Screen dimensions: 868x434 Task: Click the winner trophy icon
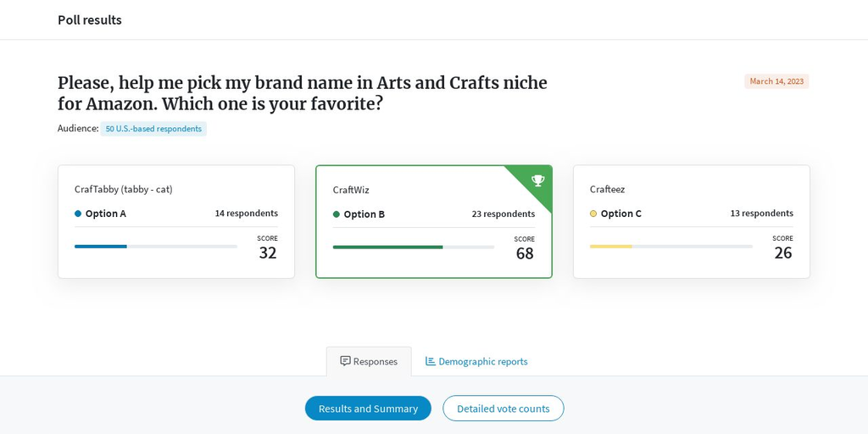pos(537,180)
